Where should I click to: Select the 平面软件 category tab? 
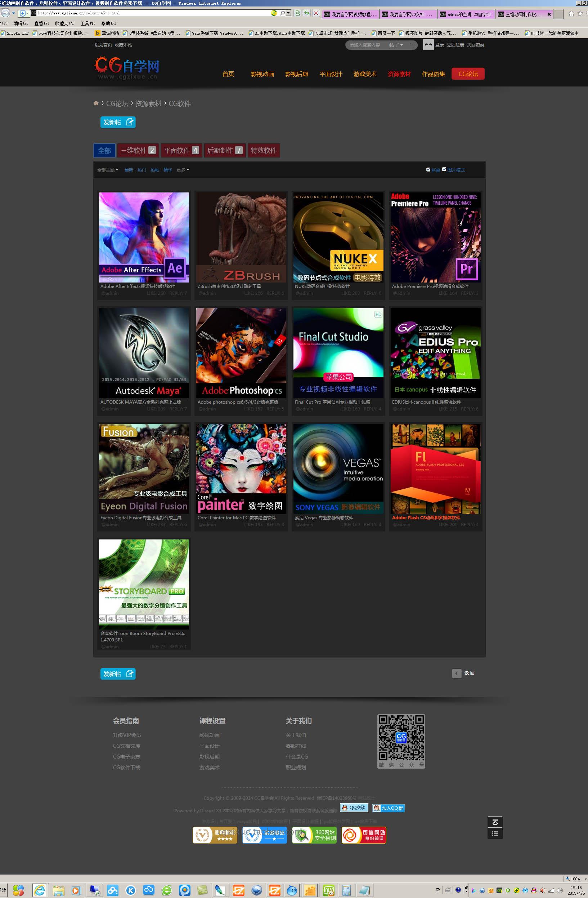181,151
